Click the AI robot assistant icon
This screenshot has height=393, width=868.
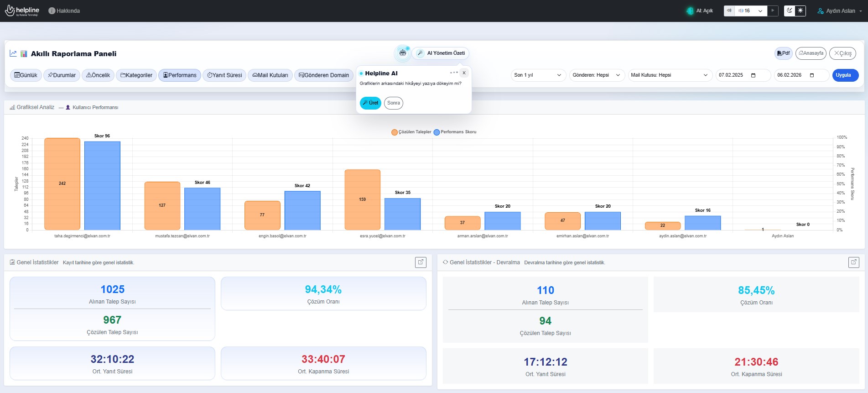[x=402, y=53]
